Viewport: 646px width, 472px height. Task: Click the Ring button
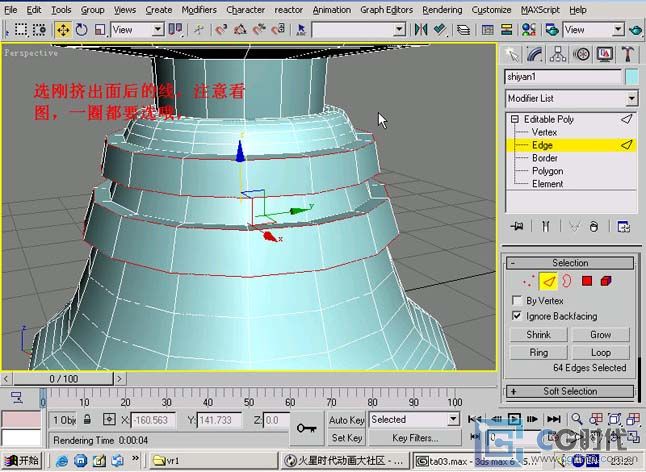coord(538,353)
